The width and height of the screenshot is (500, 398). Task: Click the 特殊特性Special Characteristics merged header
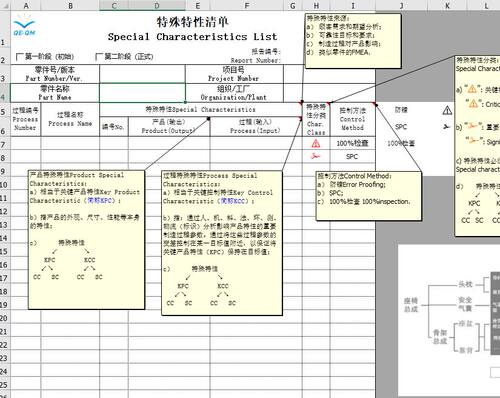pyautogui.click(x=201, y=110)
